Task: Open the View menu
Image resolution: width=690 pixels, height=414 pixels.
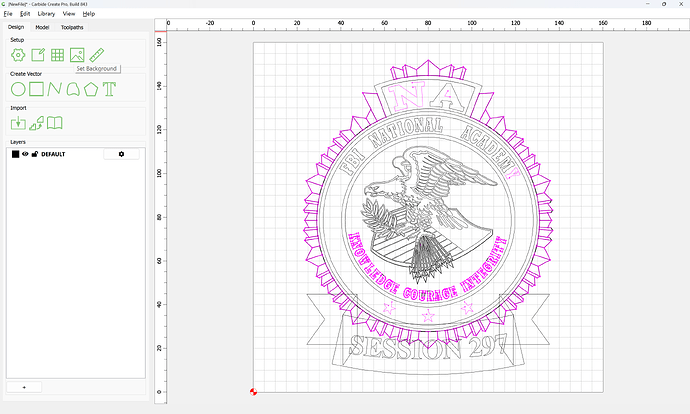Action: point(69,14)
